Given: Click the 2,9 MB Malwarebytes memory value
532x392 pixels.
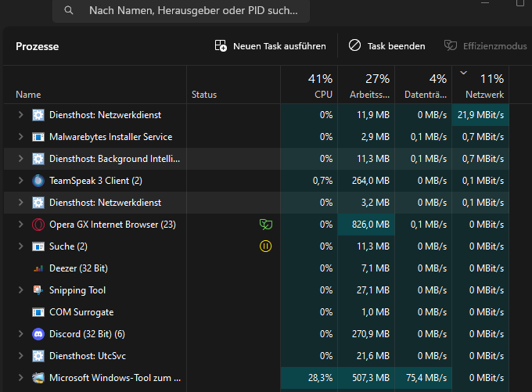Looking at the screenshot, I should pos(376,137).
